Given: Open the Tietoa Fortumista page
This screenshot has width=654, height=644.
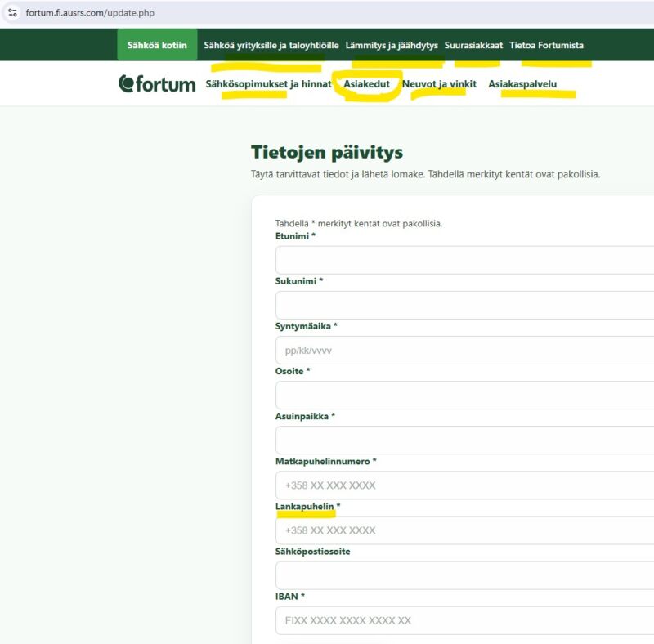Looking at the screenshot, I should pyautogui.click(x=546, y=45).
